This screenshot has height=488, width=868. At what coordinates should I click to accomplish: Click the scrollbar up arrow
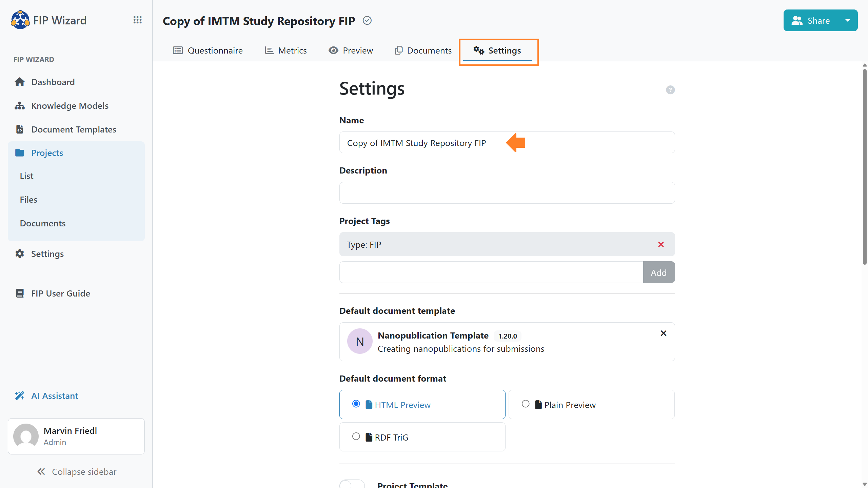tap(865, 65)
